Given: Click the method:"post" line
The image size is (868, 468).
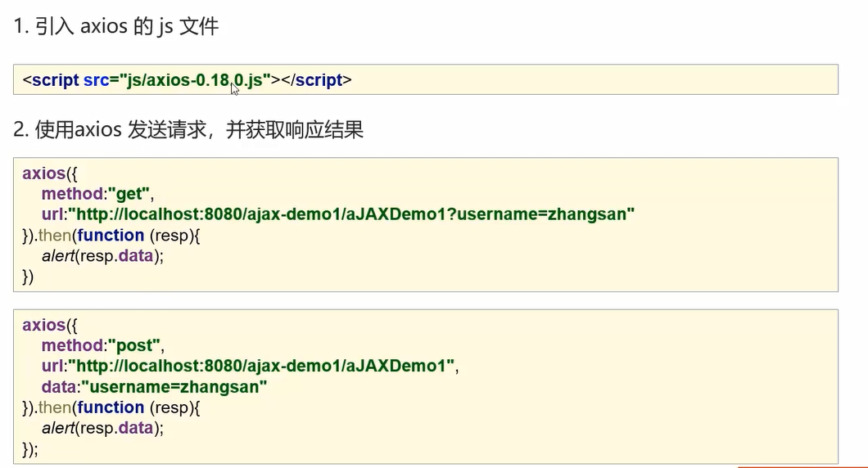Looking at the screenshot, I should [103, 345].
